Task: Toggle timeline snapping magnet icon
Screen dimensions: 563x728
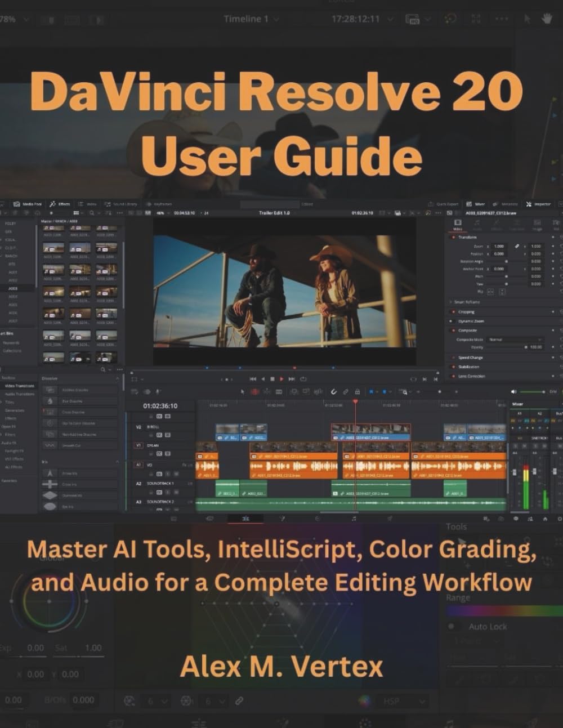Action: pos(333,391)
